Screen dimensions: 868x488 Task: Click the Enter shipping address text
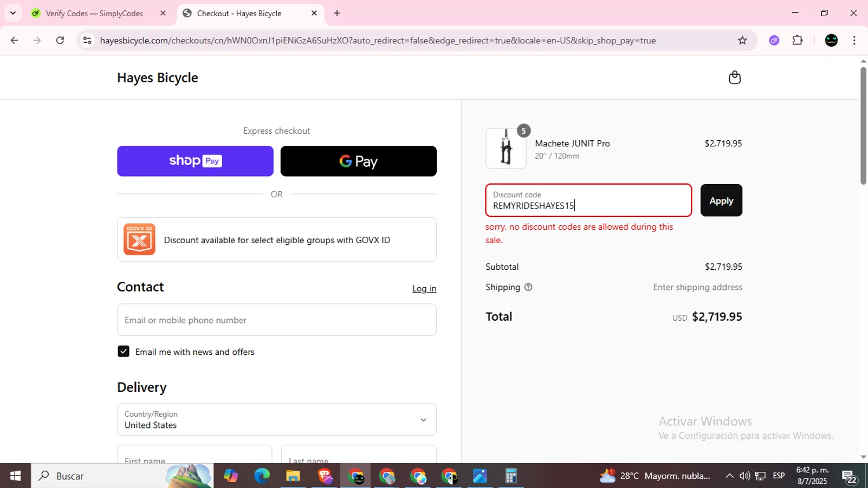pyautogui.click(x=697, y=287)
